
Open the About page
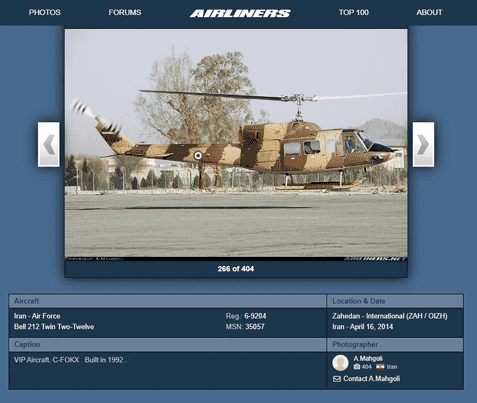coord(429,12)
